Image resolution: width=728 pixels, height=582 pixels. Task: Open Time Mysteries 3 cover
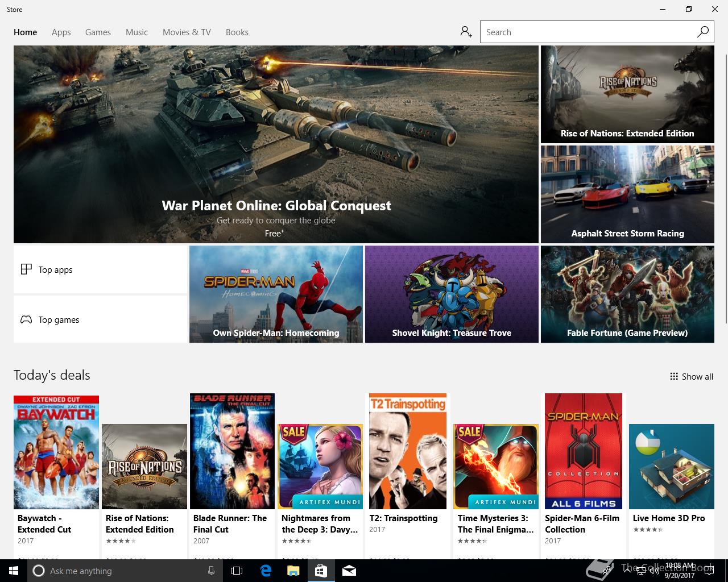496,467
